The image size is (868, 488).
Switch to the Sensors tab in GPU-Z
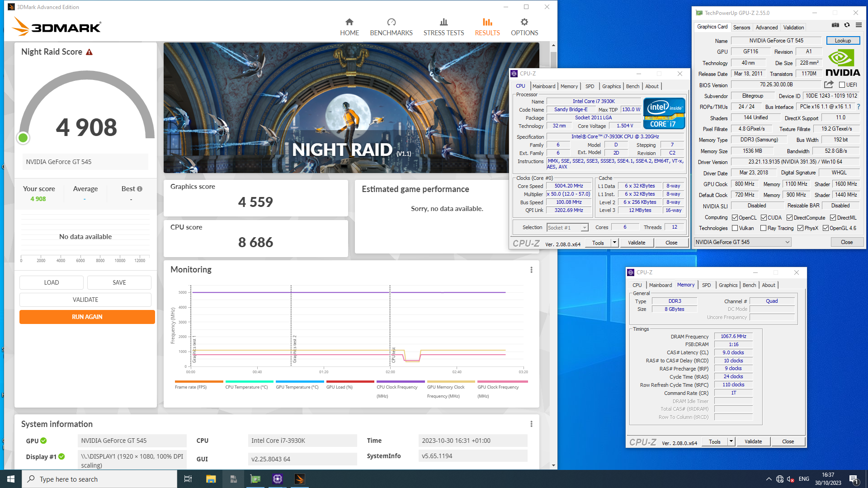(741, 28)
